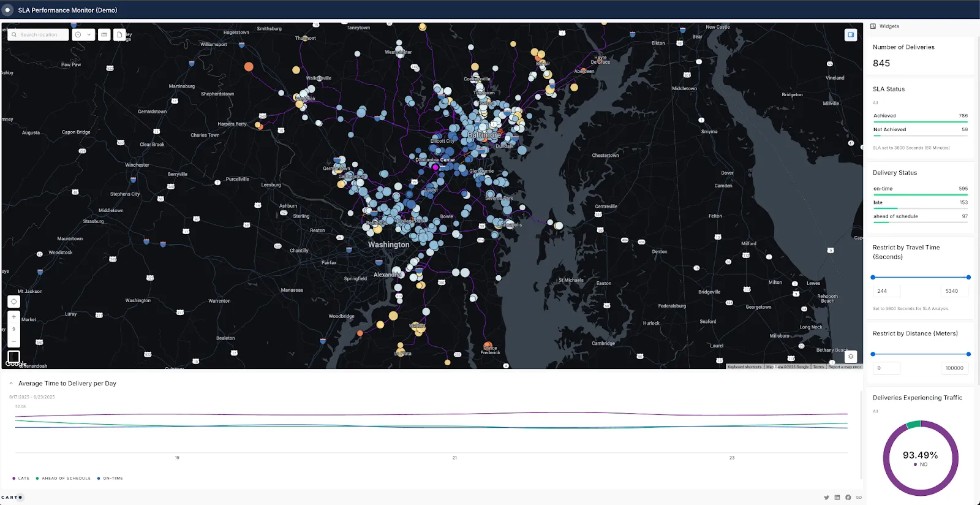Share via the Twitter icon

coord(826,498)
